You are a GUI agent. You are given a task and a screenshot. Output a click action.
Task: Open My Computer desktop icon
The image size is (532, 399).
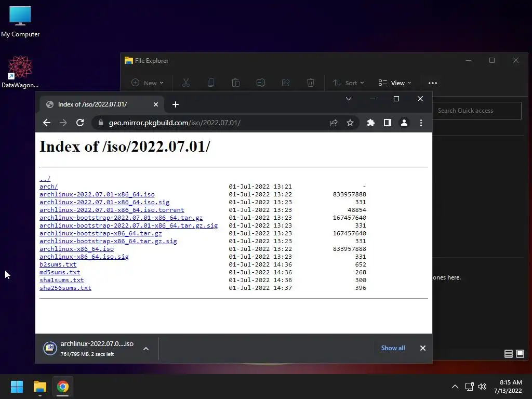(20, 22)
